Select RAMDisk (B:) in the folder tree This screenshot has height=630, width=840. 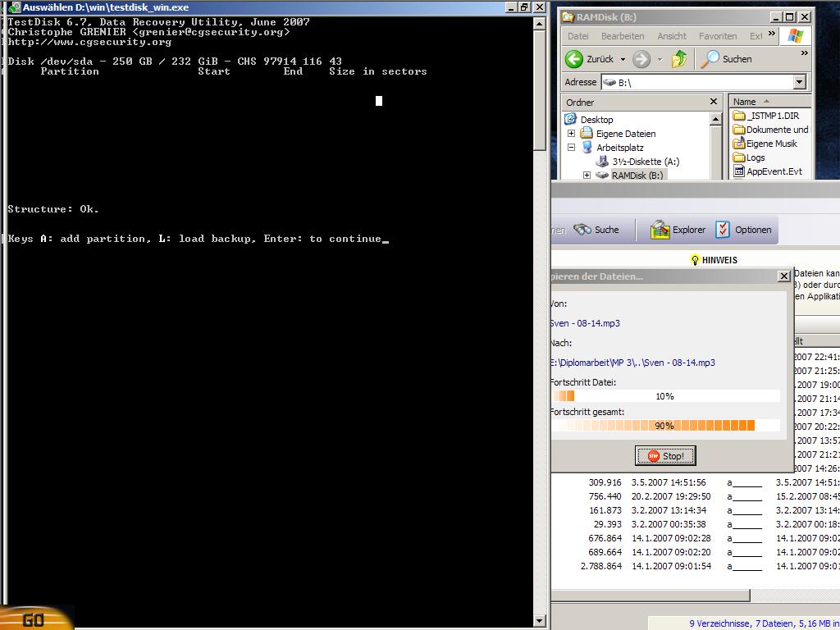pyautogui.click(x=631, y=176)
